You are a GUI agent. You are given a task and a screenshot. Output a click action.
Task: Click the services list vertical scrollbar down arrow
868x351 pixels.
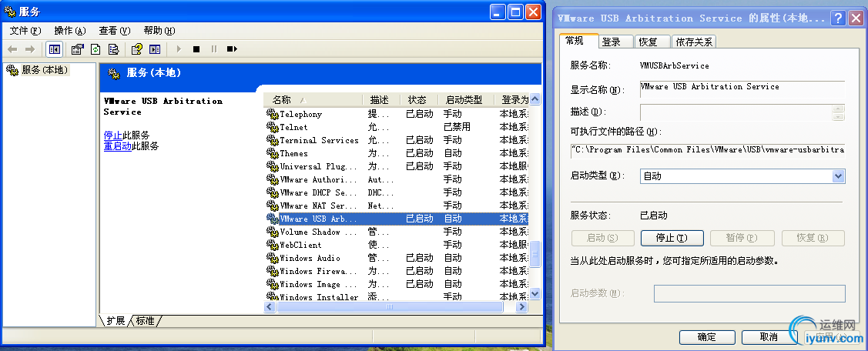click(535, 293)
